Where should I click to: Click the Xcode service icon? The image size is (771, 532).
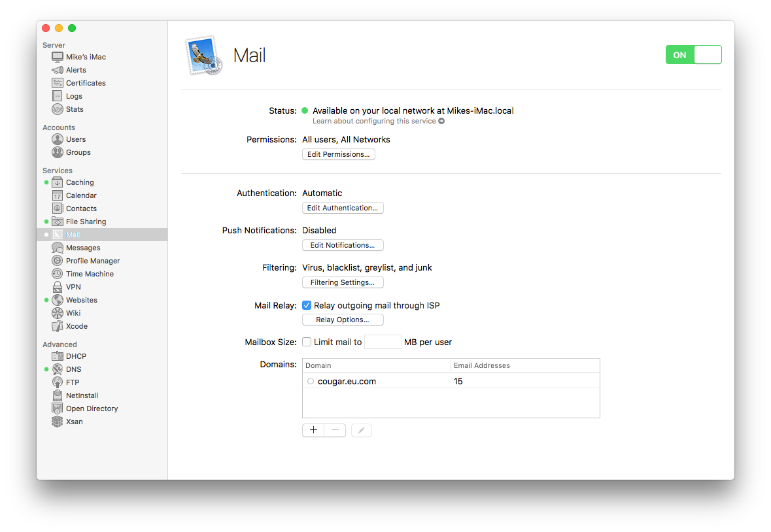(58, 326)
